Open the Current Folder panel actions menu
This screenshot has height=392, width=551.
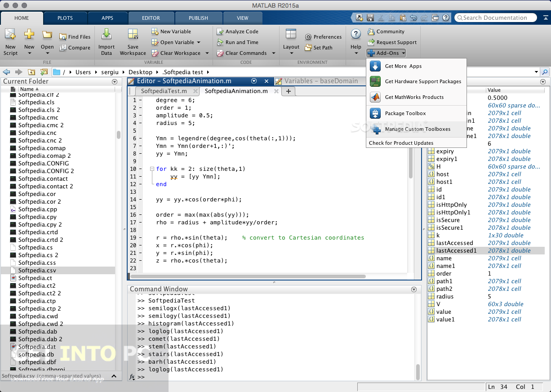pos(115,82)
